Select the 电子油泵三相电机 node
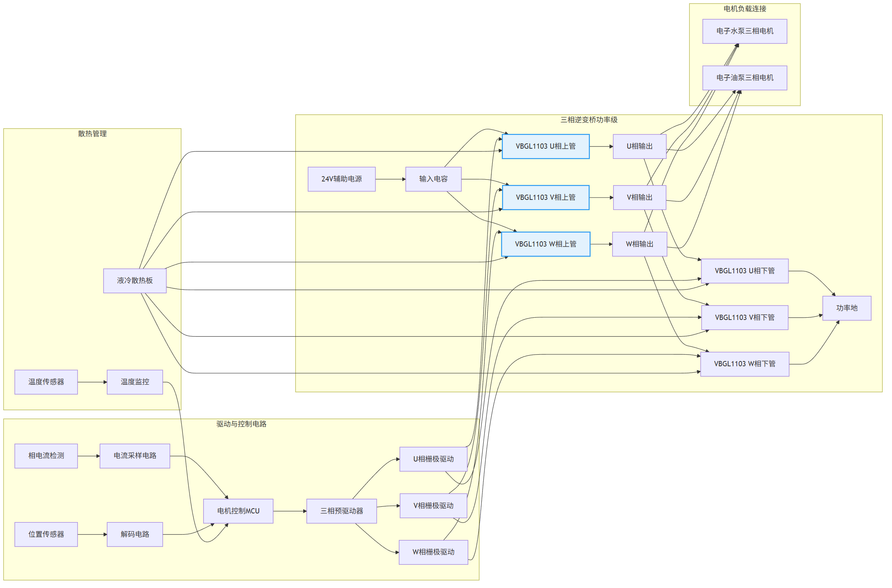This screenshot has width=892, height=588. [744, 78]
